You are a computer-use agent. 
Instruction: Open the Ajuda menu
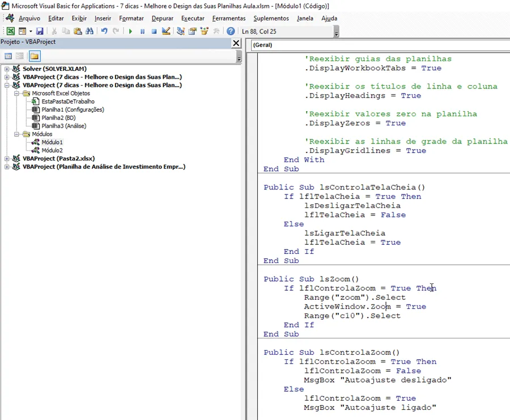coord(329,18)
